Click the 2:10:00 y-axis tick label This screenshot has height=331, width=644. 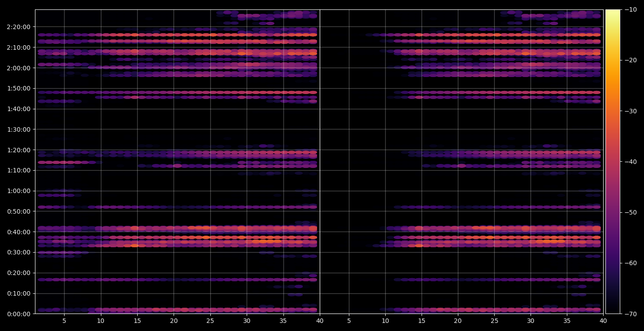point(19,47)
